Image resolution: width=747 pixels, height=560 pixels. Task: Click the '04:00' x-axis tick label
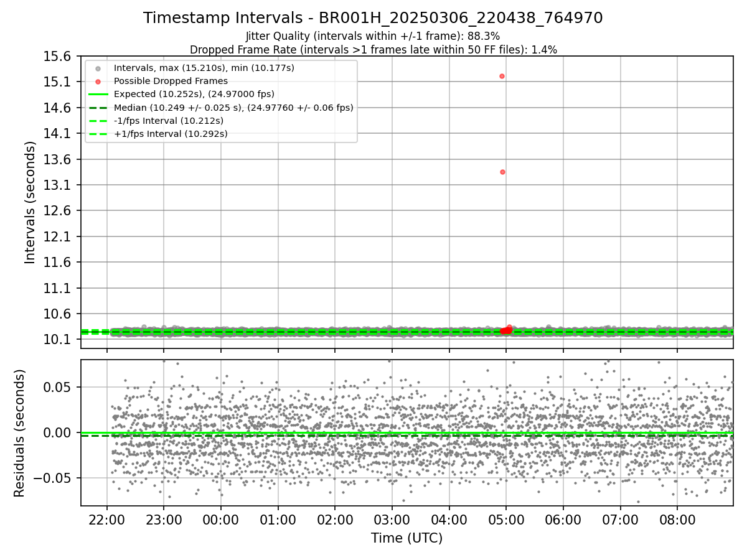449,520
